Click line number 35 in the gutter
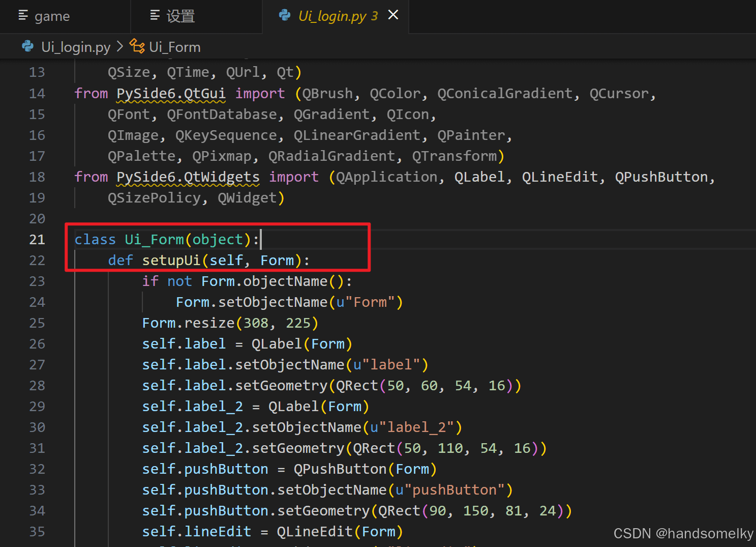This screenshot has height=547, width=756. [x=37, y=532]
